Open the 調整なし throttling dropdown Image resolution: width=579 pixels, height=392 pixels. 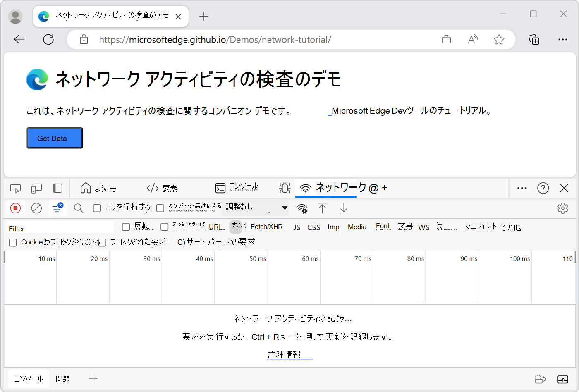pyautogui.click(x=254, y=208)
